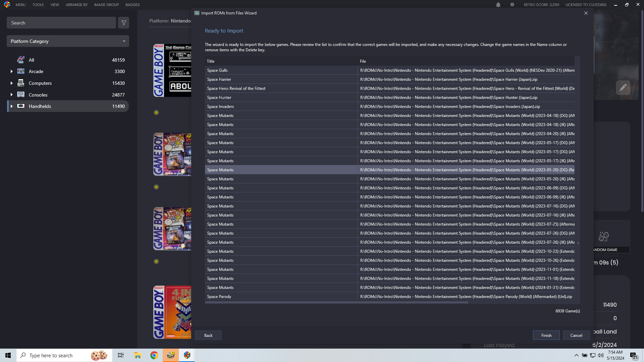Viewport: 644px width, 362px height.
Task: Click the vertical scrollbar of the import list
Action: 578,243
